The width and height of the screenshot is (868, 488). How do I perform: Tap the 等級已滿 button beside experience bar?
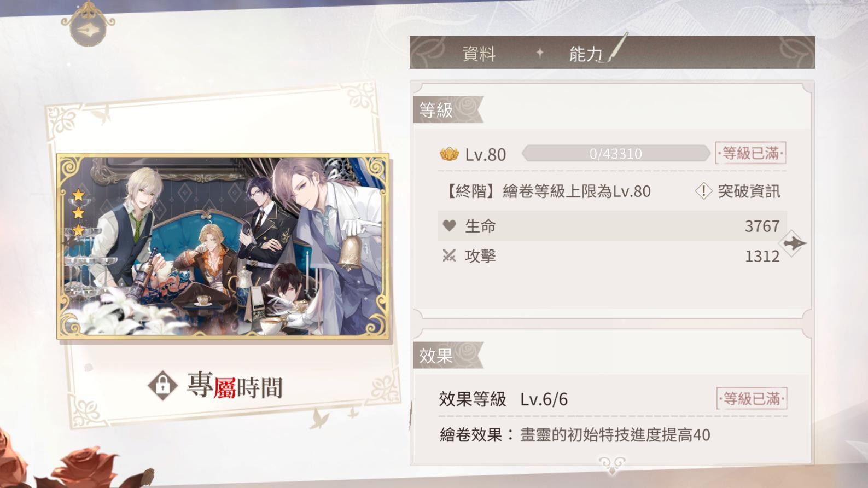750,153
